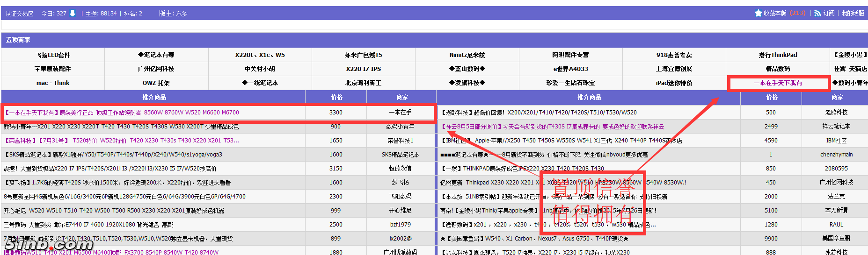
Task: Open the 一本在手天下我有 pinned merchant cell
Action: pyautogui.click(x=778, y=83)
